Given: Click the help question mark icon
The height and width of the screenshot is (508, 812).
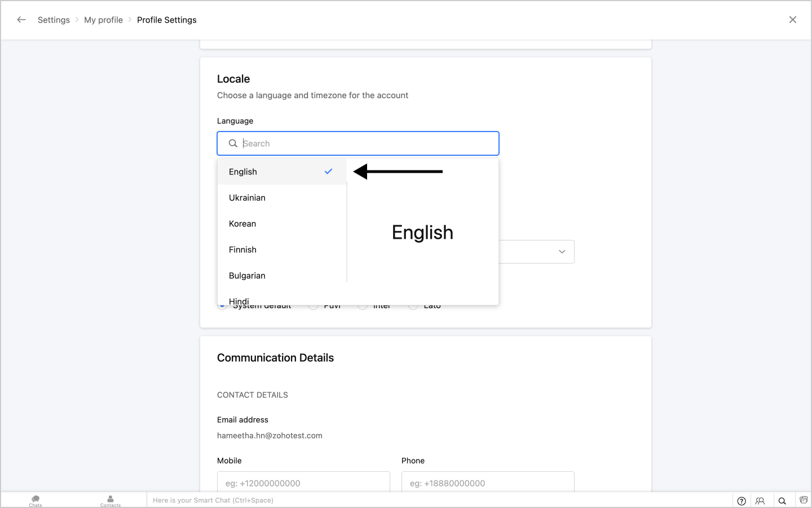Looking at the screenshot, I should point(742,501).
